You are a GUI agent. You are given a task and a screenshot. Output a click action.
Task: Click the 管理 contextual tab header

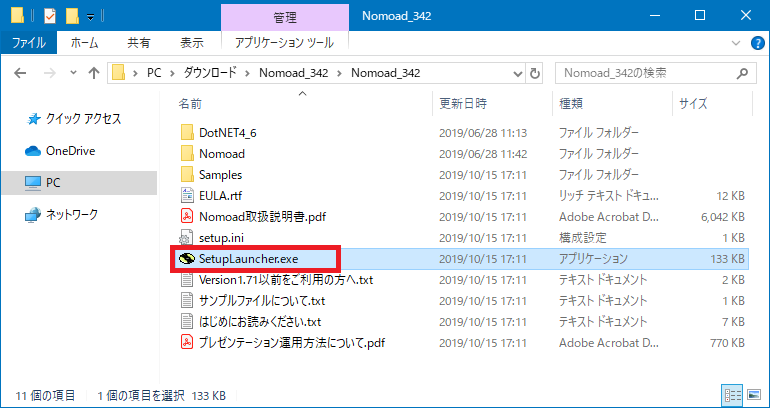click(285, 18)
